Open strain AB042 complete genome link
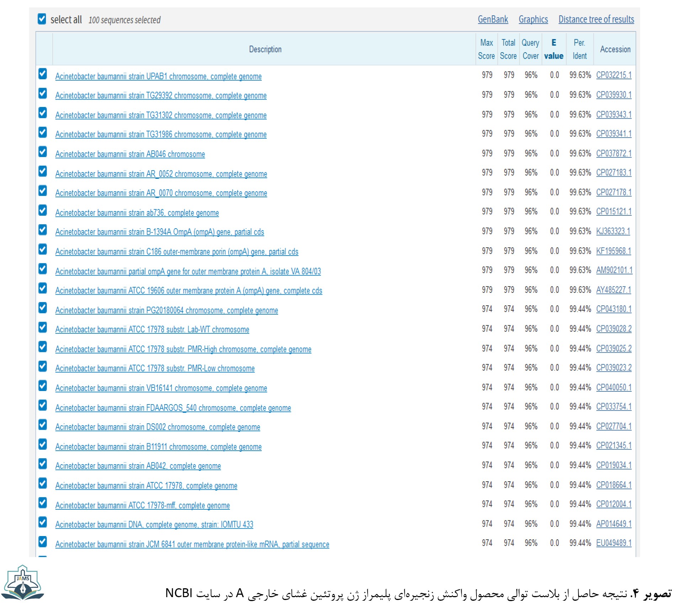The image size is (676, 616). coord(138,466)
